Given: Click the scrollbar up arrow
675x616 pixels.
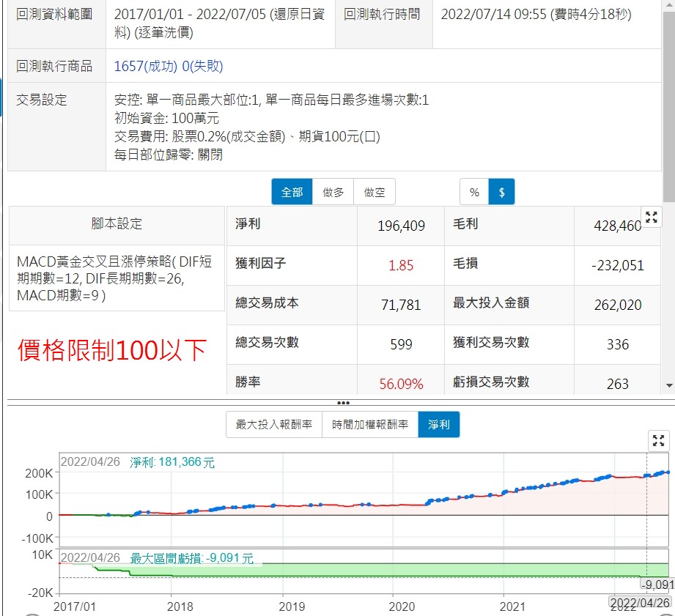Looking at the screenshot, I should pyautogui.click(x=668, y=7).
